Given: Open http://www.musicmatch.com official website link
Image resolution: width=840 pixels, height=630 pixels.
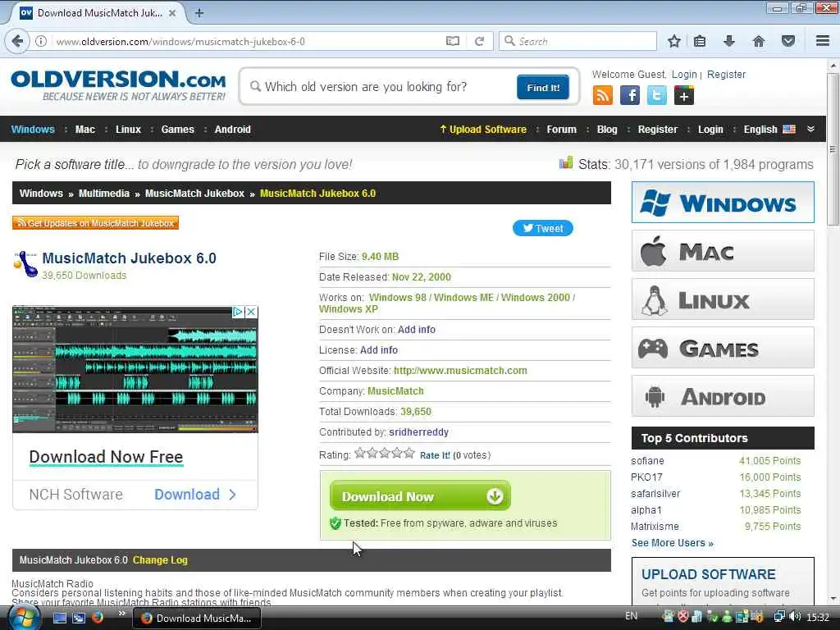Looking at the screenshot, I should pos(460,370).
